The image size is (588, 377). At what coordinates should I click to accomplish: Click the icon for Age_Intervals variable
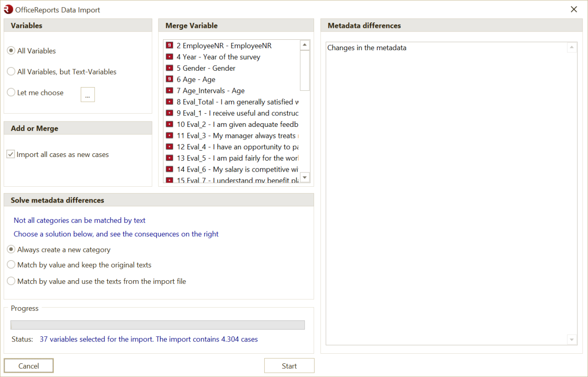click(x=169, y=90)
